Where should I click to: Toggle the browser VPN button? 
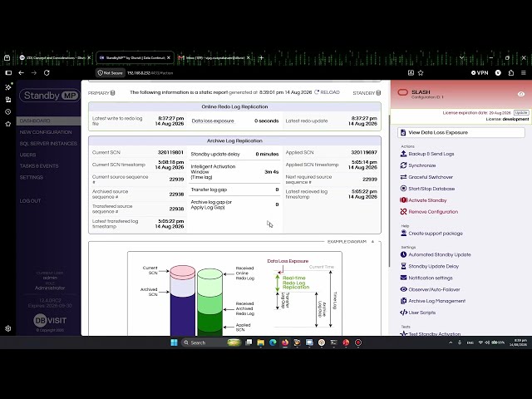[x=480, y=72]
